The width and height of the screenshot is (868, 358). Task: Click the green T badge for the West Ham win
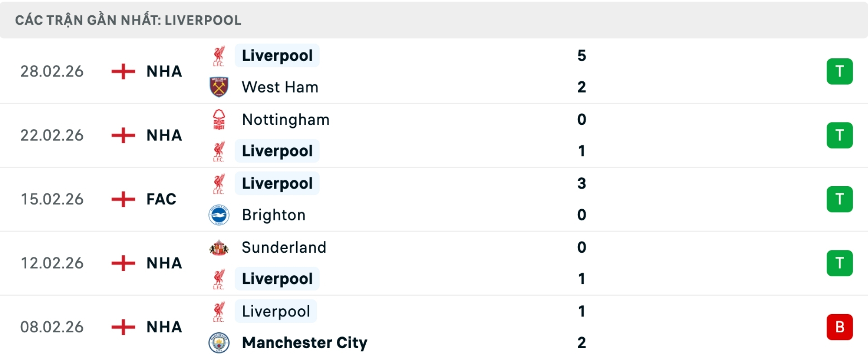[x=840, y=71]
